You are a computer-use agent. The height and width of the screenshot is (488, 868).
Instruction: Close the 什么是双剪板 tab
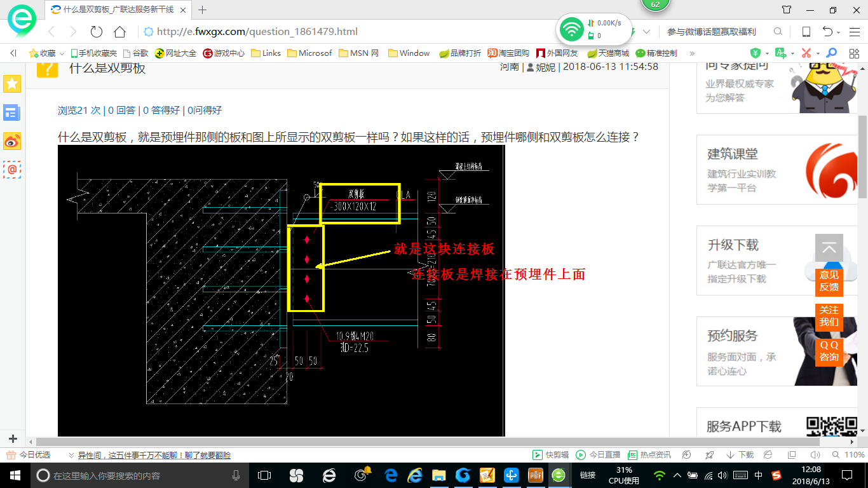point(184,10)
